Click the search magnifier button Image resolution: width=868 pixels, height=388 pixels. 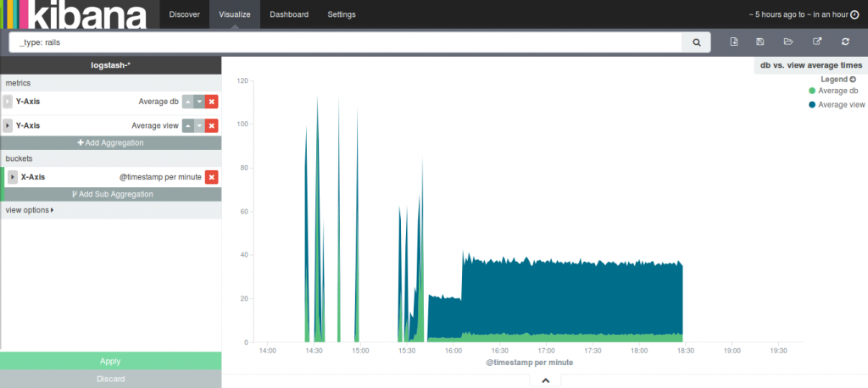(x=696, y=42)
